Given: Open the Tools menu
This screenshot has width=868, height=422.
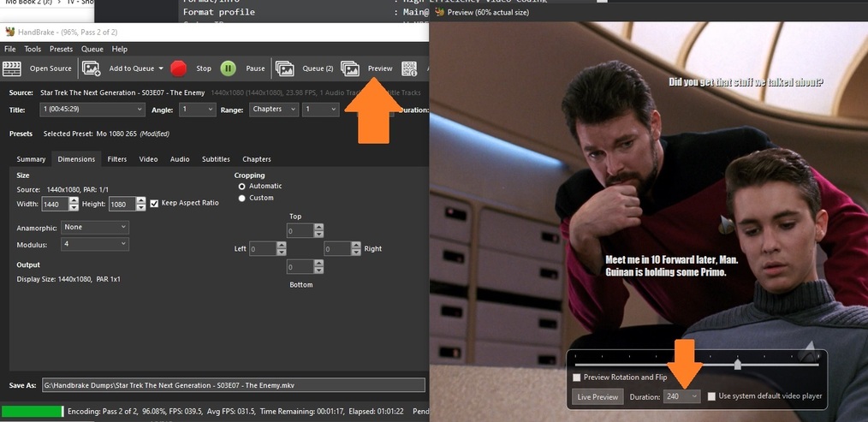Looking at the screenshot, I should pos(33,49).
